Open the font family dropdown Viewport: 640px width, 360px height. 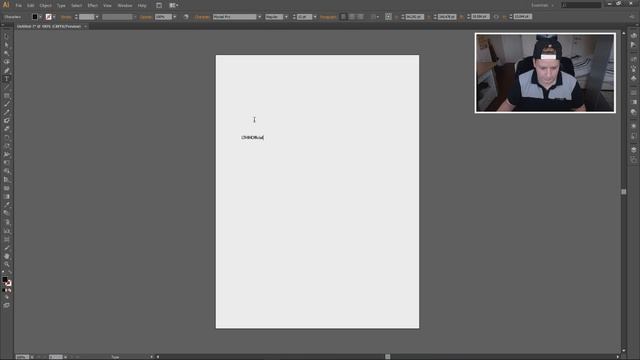point(260,17)
